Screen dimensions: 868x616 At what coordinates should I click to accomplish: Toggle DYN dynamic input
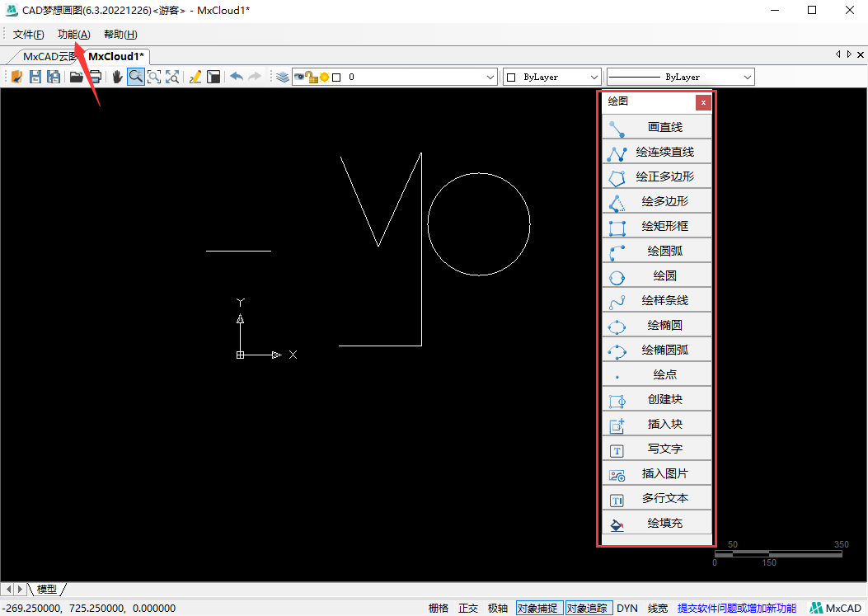point(627,609)
